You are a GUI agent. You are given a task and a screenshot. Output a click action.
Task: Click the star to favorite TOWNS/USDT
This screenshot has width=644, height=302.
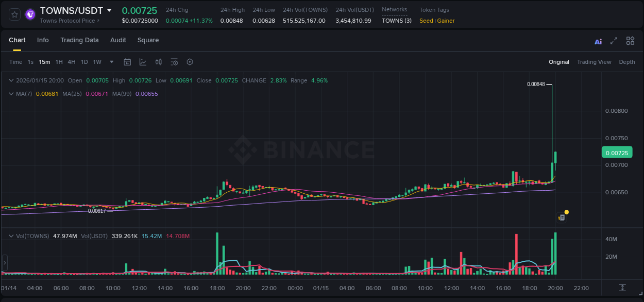tap(14, 14)
